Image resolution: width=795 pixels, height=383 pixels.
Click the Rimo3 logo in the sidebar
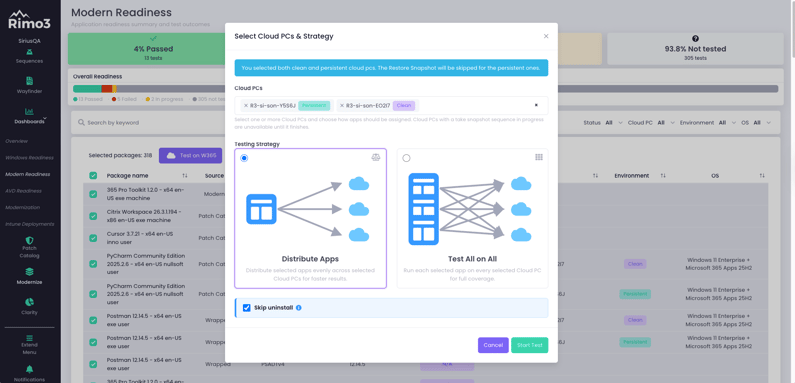click(x=29, y=20)
